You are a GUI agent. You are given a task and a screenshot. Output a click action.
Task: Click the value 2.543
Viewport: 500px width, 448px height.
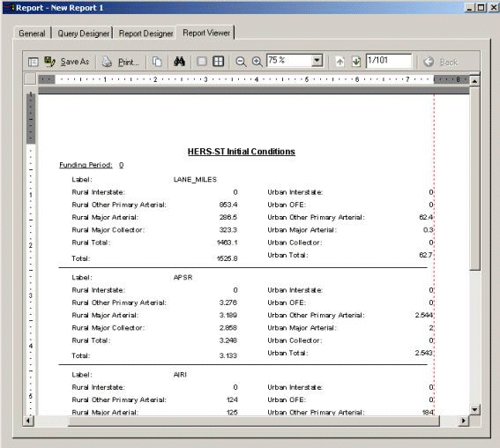(424, 353)
